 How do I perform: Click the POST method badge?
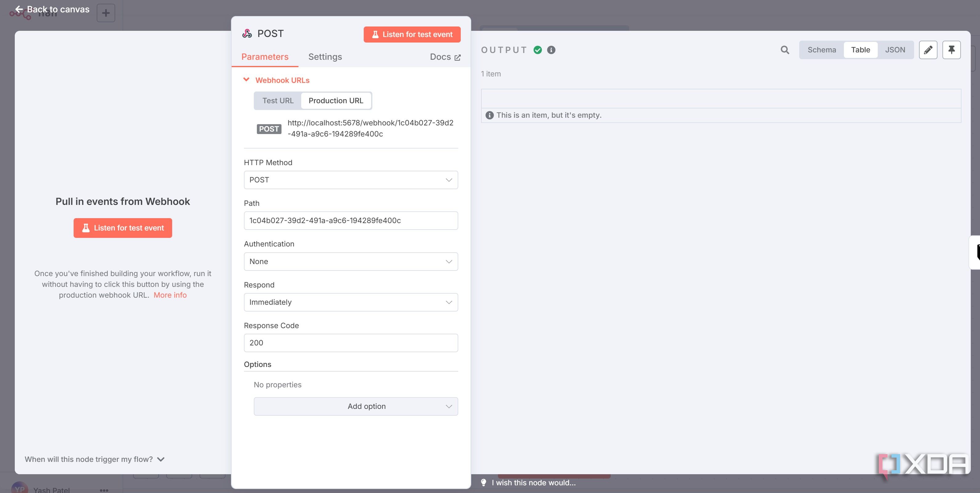coord(269,129)
